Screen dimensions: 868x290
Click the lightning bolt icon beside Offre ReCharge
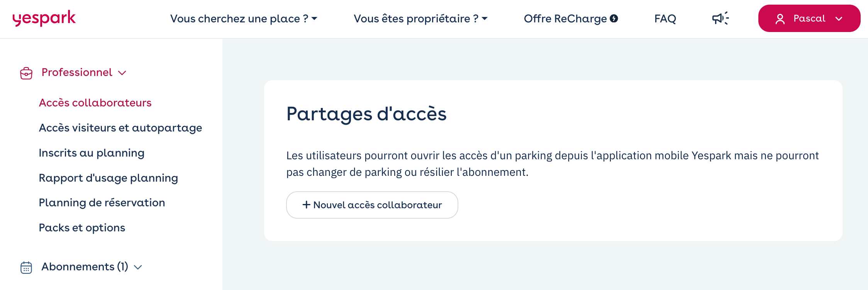point(614,18)
